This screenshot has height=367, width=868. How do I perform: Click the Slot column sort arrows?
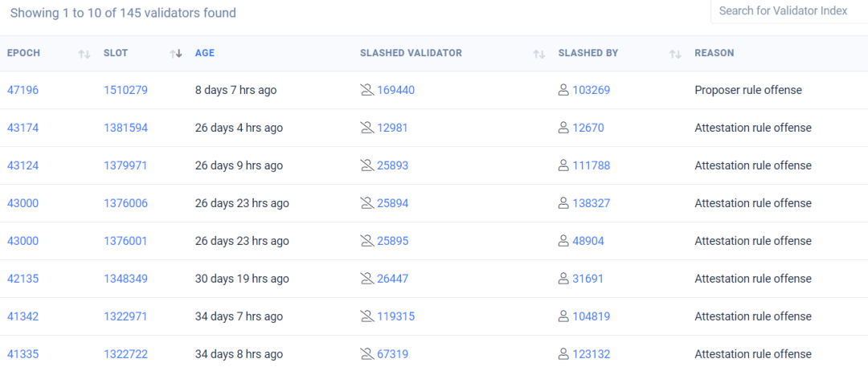point(176,54)
